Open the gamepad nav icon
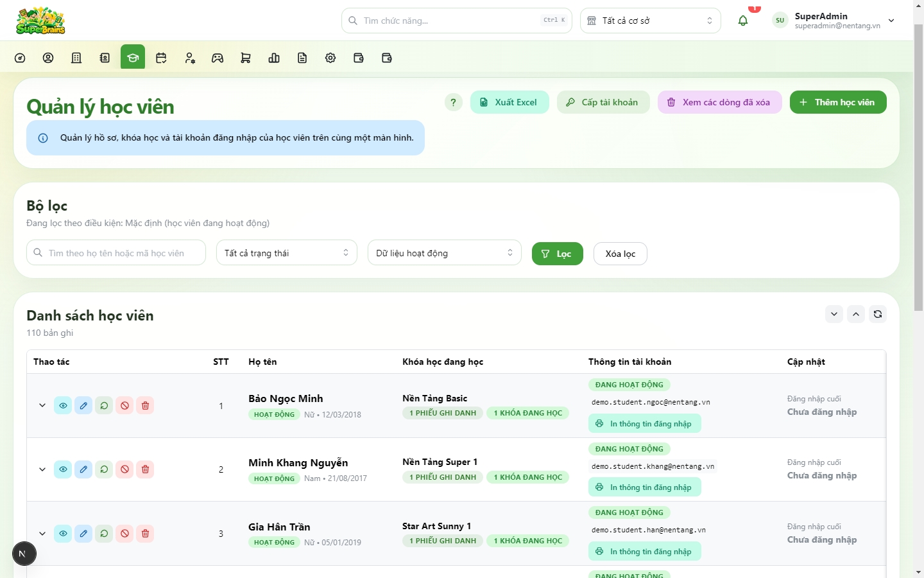The width and height of the screenshot is (924, 578). 218,58
